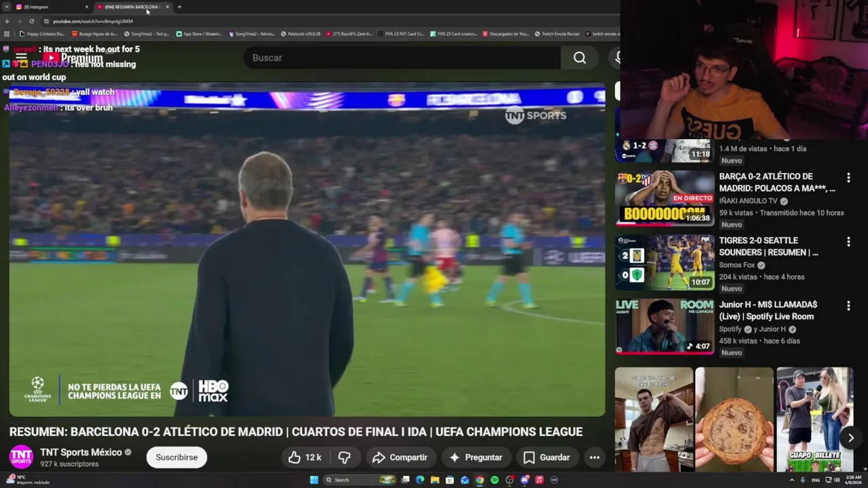
Task: Reload the YouTube page
Action: (31, 21)
